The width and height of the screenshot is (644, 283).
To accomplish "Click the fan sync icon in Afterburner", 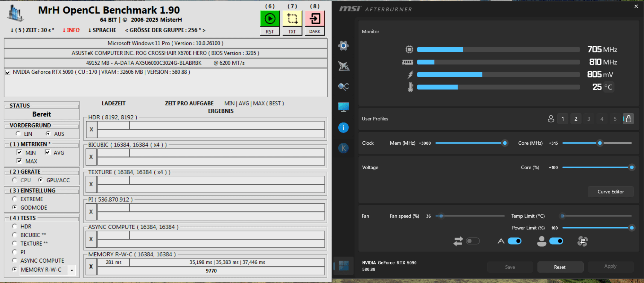I will coord(582,241).
